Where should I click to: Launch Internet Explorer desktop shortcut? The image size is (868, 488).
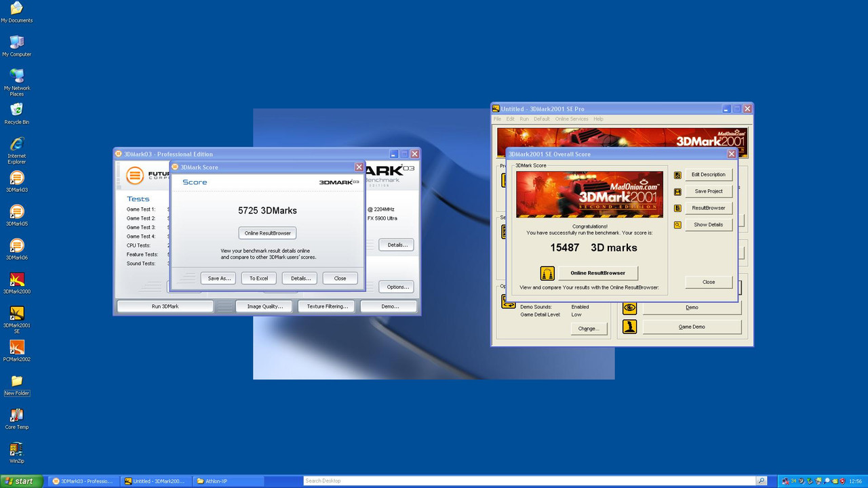point(16,150)
